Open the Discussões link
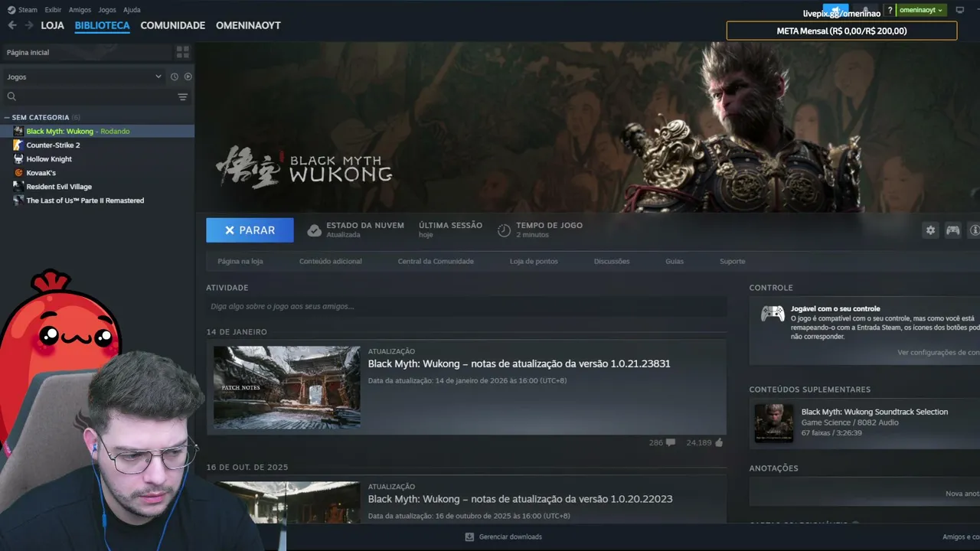Screen dimensions: 980x551 click(612, 261)
